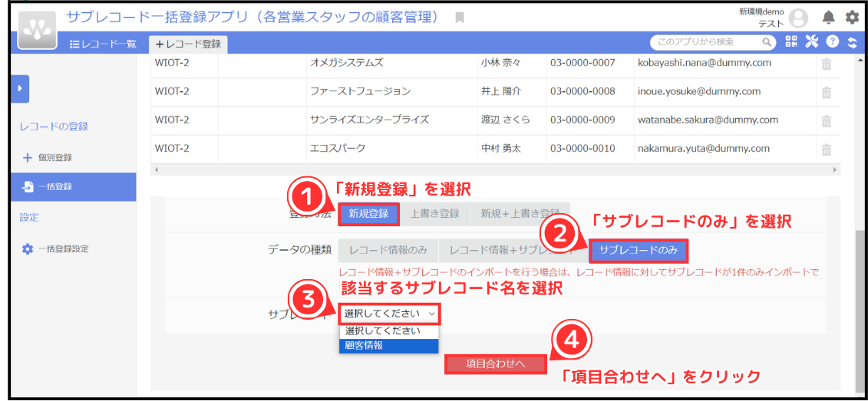This screenshot has width=868, height=401.
Task: Click the sync arrows icon
Action: pyautogui.click(x=852, y=42)
